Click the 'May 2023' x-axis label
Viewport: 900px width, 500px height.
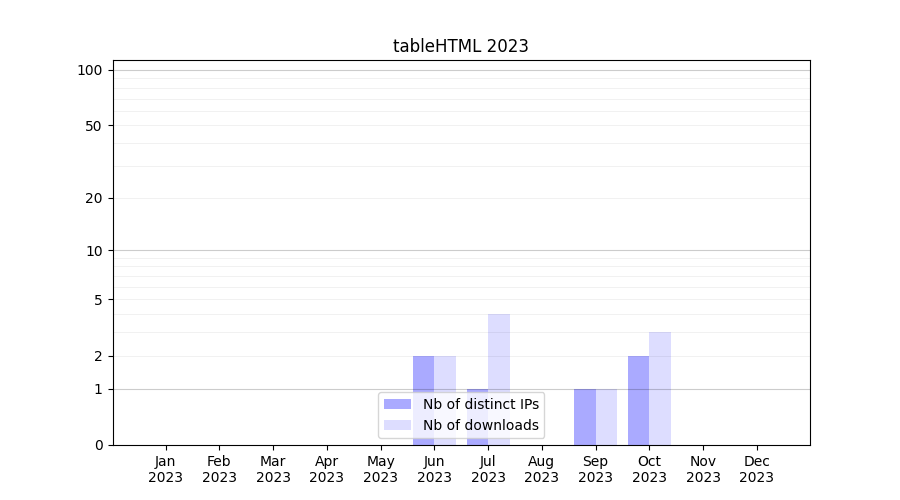point(380,469)
